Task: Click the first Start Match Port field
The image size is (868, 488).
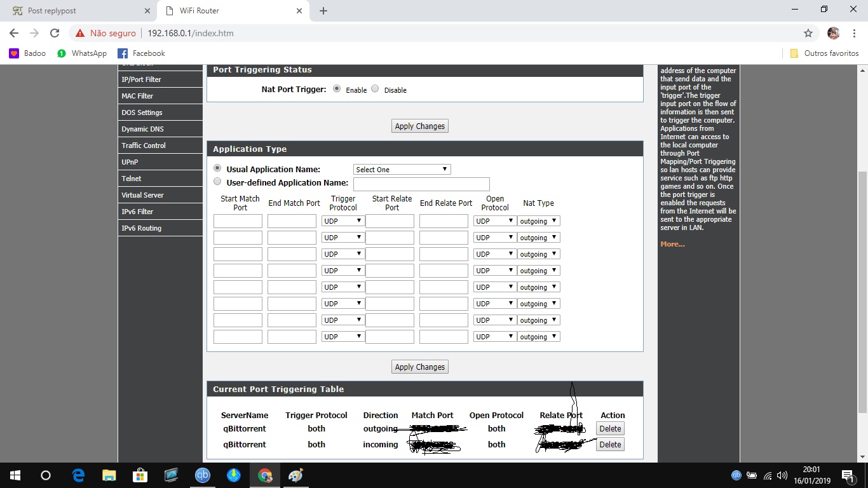Action: pyautogui.click(x=238, y=221)
